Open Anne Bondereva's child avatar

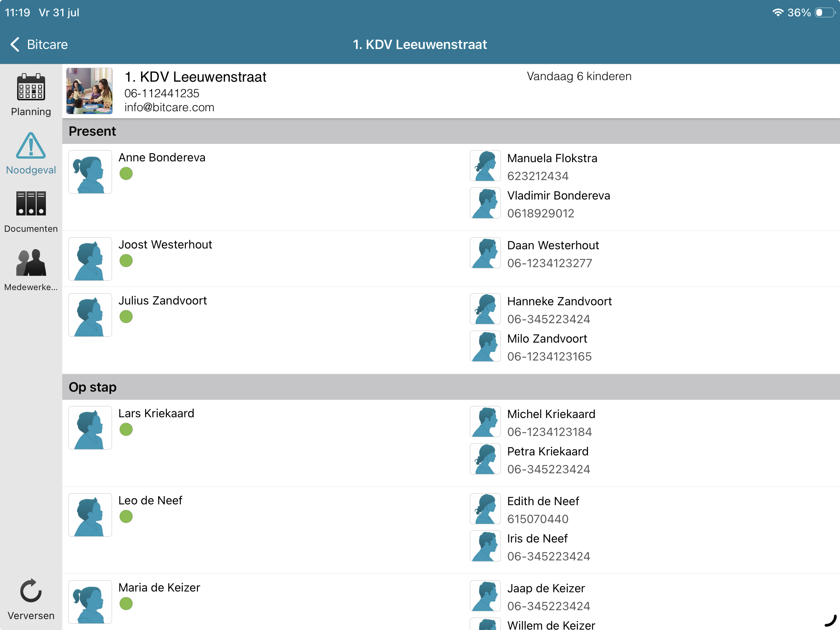[90, 172]
